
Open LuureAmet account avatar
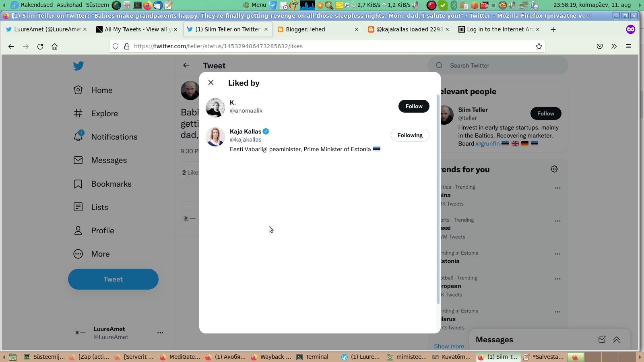click(81, 333)
